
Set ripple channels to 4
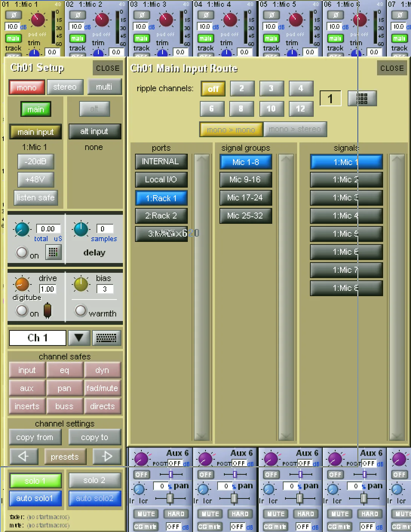pyautogui.click(x=301, y=89)
